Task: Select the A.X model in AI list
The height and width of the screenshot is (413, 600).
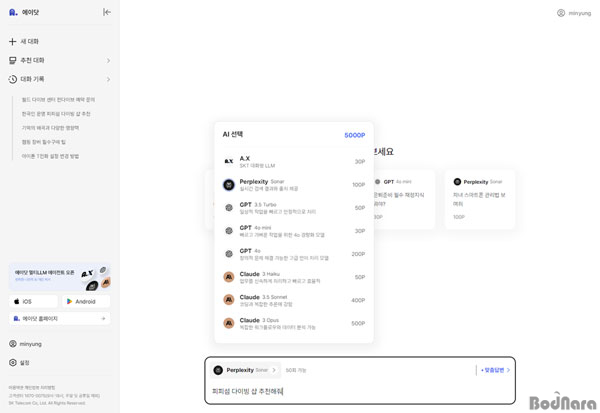Action: (x=294, y=162)
